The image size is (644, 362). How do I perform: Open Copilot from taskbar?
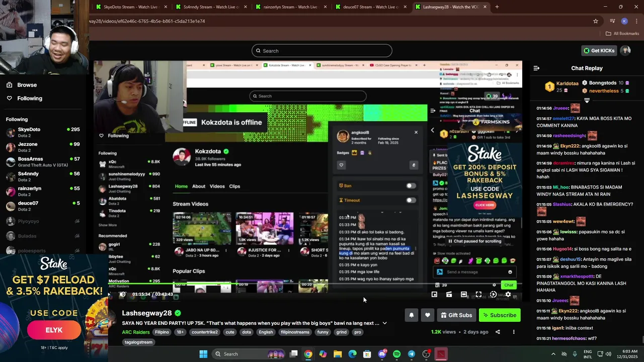323,354
